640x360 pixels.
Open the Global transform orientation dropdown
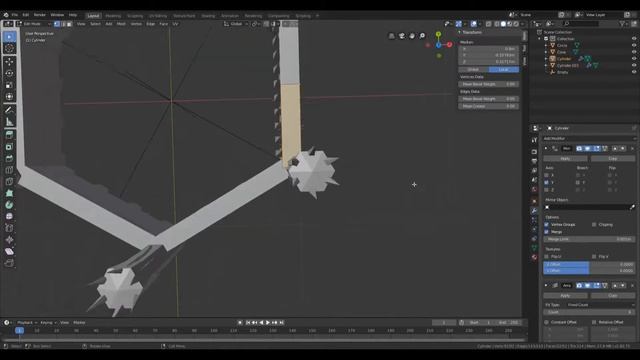[x=236, y=24]
